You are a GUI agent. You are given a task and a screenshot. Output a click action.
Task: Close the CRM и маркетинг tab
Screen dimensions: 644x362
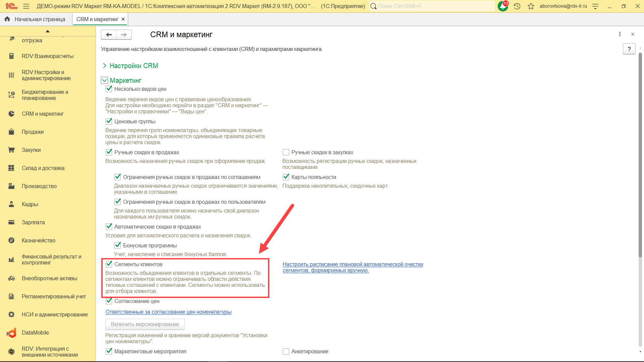pyautogui.click(x=123, y=19)
